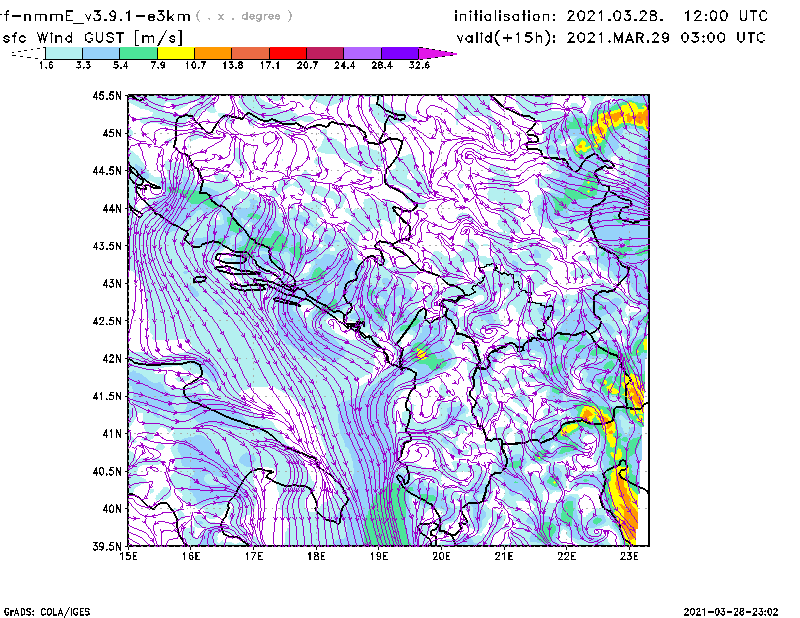This screenshot has width=800, height=618.
Task: Select the 'sfc Wind GUST [m/s]' title
Action: click(x=70, y=37)
